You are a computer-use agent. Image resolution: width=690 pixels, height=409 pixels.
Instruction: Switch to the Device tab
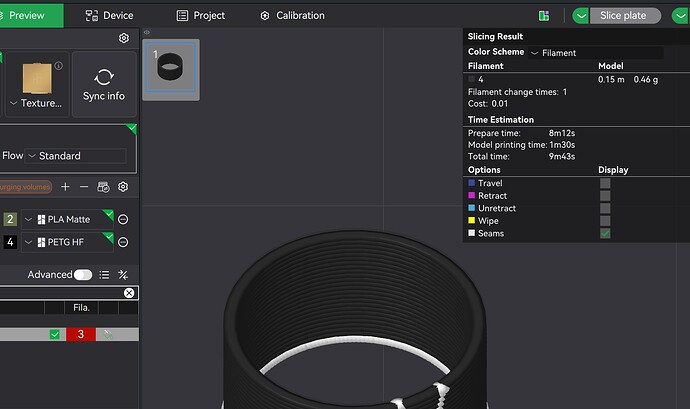pyautogui.click(x=109, y=15)
